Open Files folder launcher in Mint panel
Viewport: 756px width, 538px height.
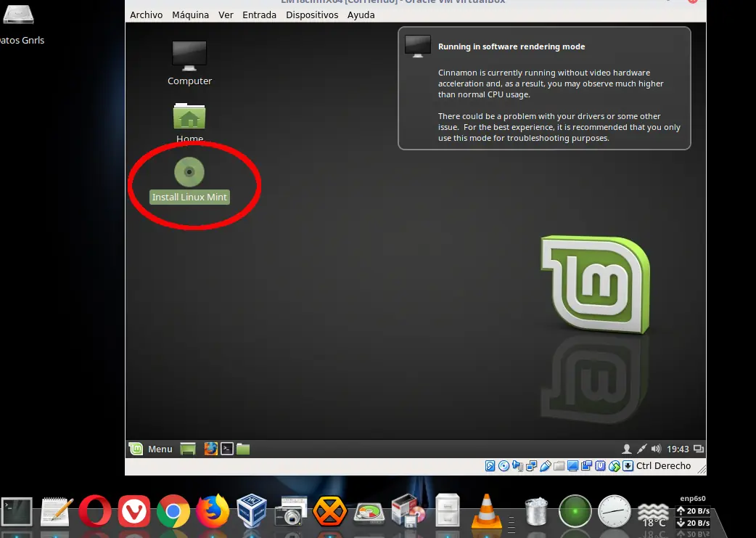[x=243, y=449]
